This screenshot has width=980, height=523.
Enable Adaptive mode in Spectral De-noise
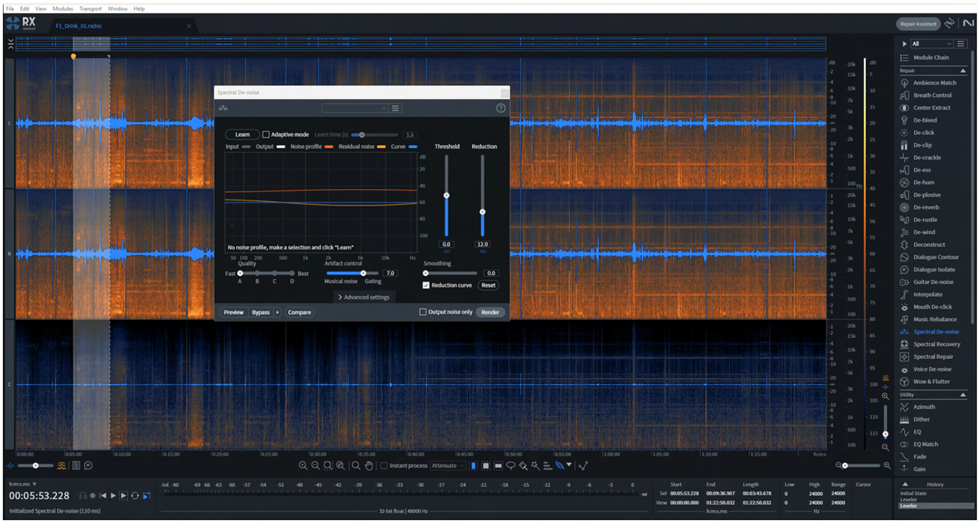click(x=267, y=134)
